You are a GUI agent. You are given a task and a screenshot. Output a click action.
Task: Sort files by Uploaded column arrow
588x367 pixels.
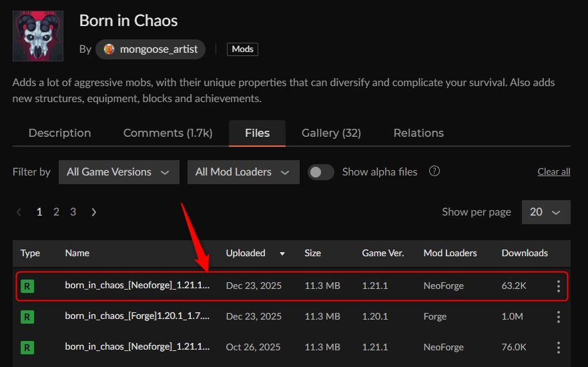coord(282,254)
